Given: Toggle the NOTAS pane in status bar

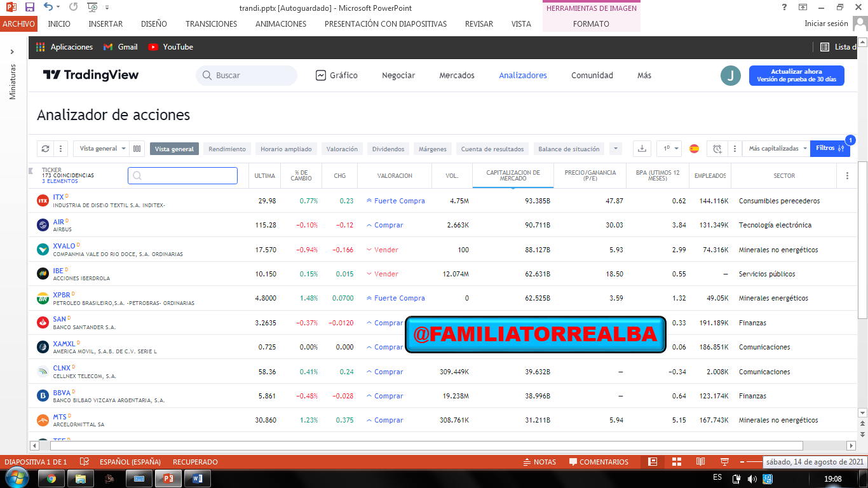Looking at the screenshot, I should [539, 462].
